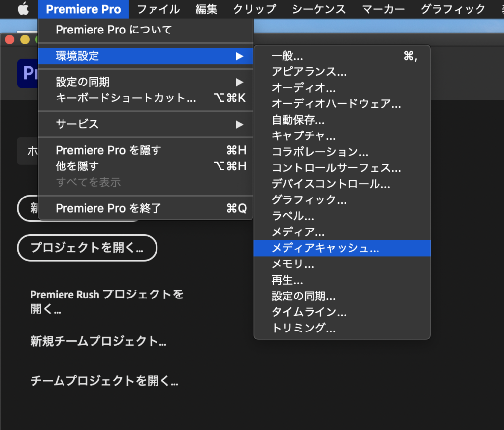This screenshot has height=430, width=504.
Task: Open 自動保存 preferences item
Action: tap(298, 120)
